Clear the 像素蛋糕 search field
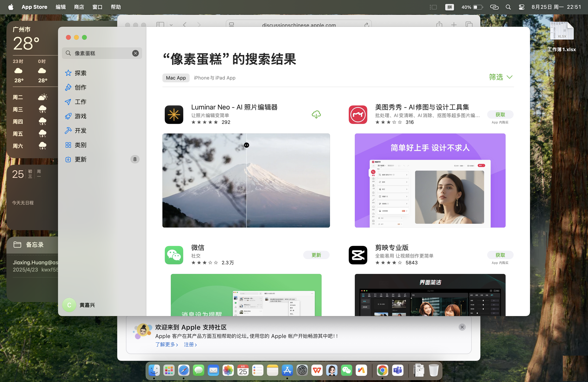 click(135, 53)
